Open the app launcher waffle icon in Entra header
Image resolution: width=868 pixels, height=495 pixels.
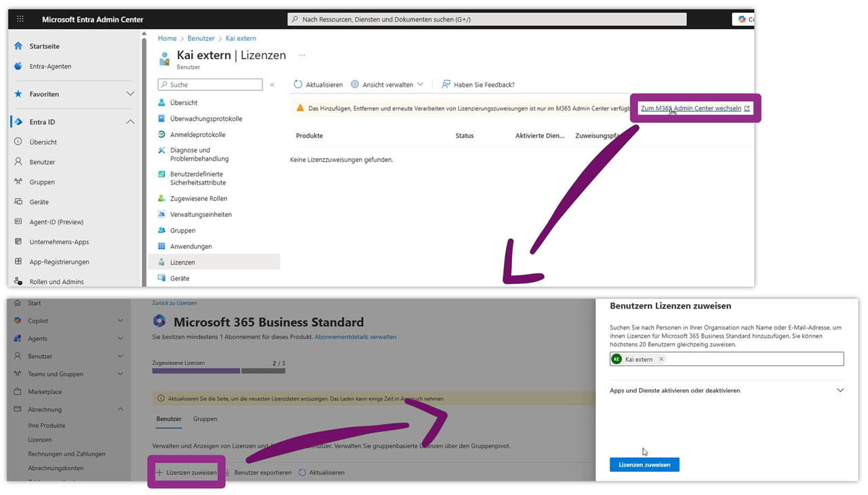(x=20, y=19)
